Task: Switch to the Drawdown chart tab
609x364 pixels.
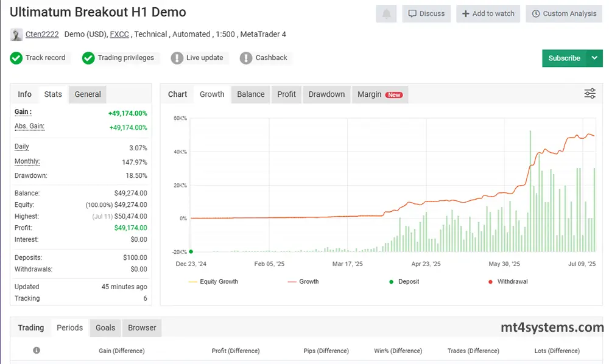Action: tap(326, 94)
